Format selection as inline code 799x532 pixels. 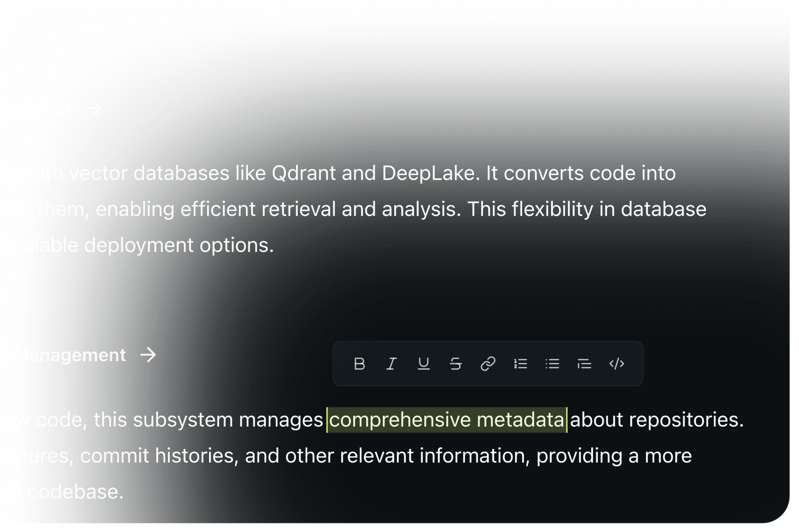pos(617,364)
